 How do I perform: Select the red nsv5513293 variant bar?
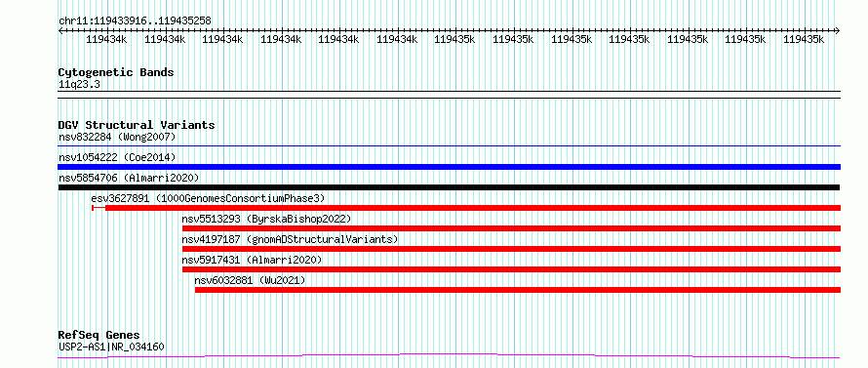point(511,228)
